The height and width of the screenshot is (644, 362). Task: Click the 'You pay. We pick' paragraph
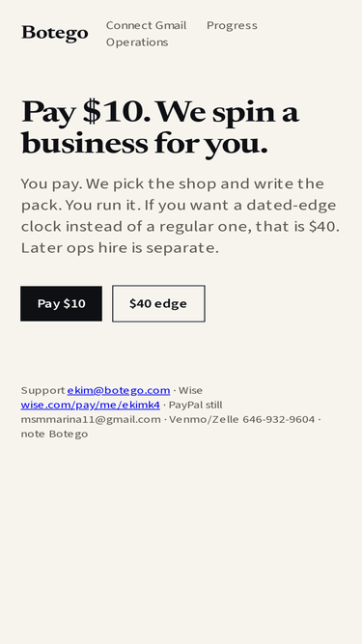point(181,215)
